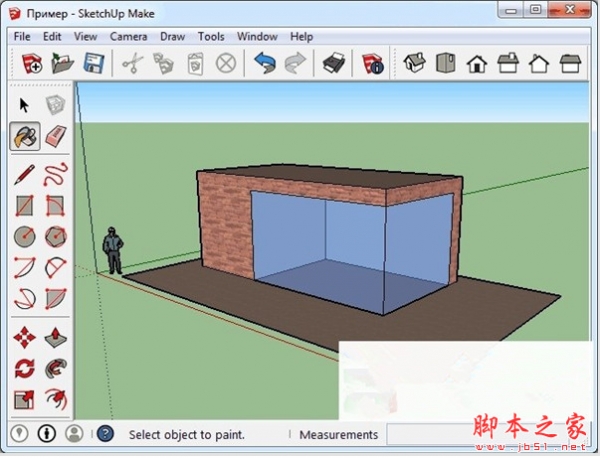Click the Undo blue arrow
The height and width of the screenshot is (458, 600).
265,63
